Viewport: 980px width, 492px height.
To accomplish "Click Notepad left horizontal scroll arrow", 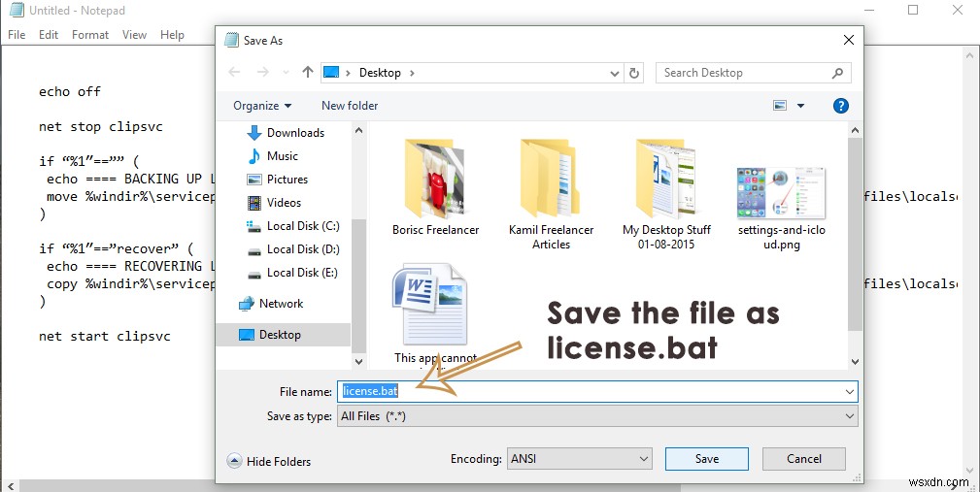I will [x=11, y=485].
